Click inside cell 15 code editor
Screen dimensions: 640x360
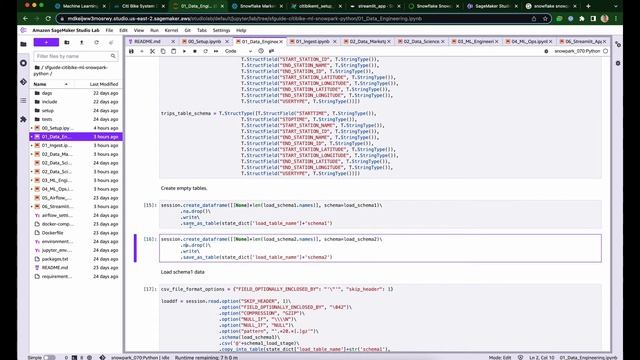tap(380, 214)
